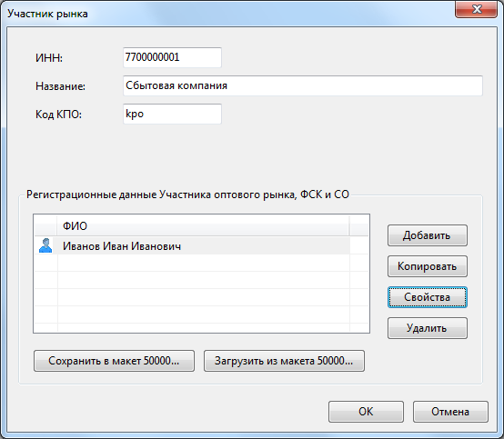Focus the ИНН input field
The image size is (504, 439).
pyautogui.click(x=172, y=57)
